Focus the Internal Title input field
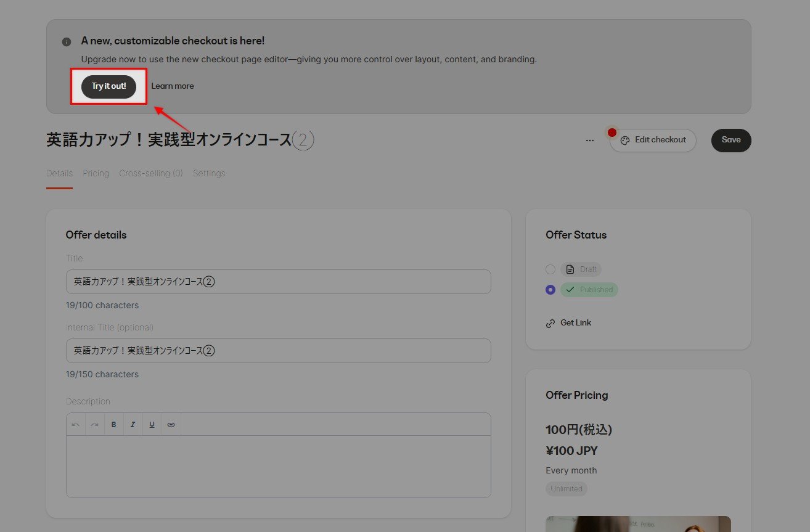The height and width of the screenshot is (532, 810). click(x=279, y=351)
